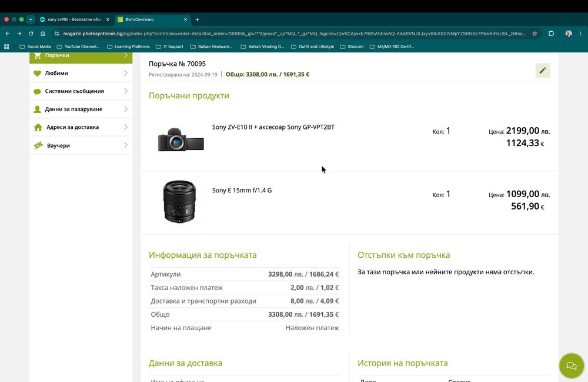Click the lens price 1099,00 лв.
The image size is (588, 382).
coord(527,194)
